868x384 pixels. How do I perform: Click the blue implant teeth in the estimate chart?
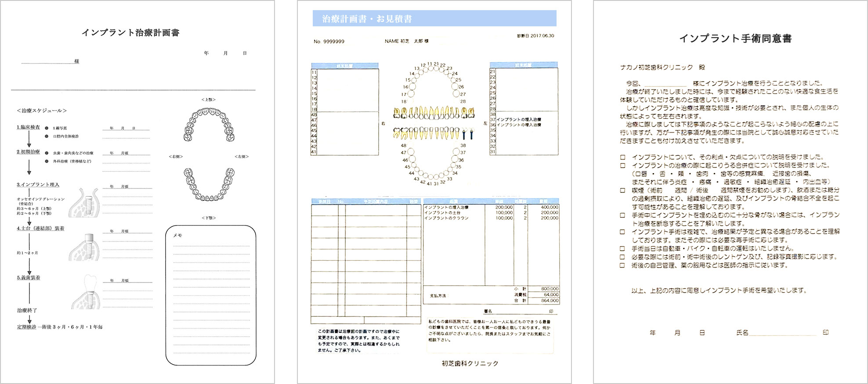468,134
